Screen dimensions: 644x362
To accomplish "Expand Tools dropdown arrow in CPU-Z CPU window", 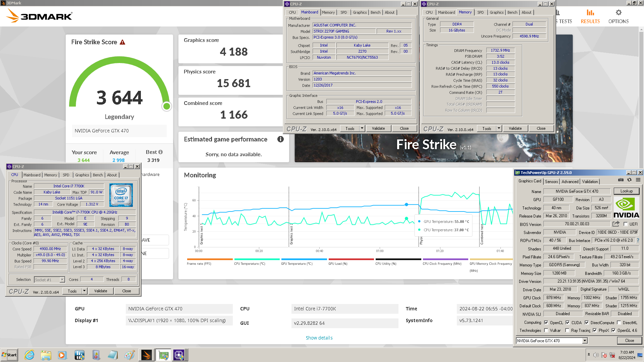I will point(85,291).
